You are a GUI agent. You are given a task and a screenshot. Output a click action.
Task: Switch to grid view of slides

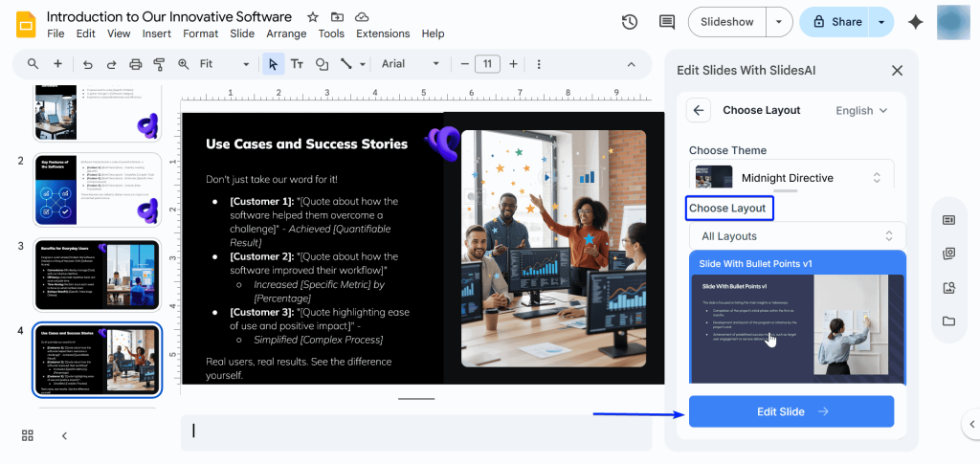point(28,435)
